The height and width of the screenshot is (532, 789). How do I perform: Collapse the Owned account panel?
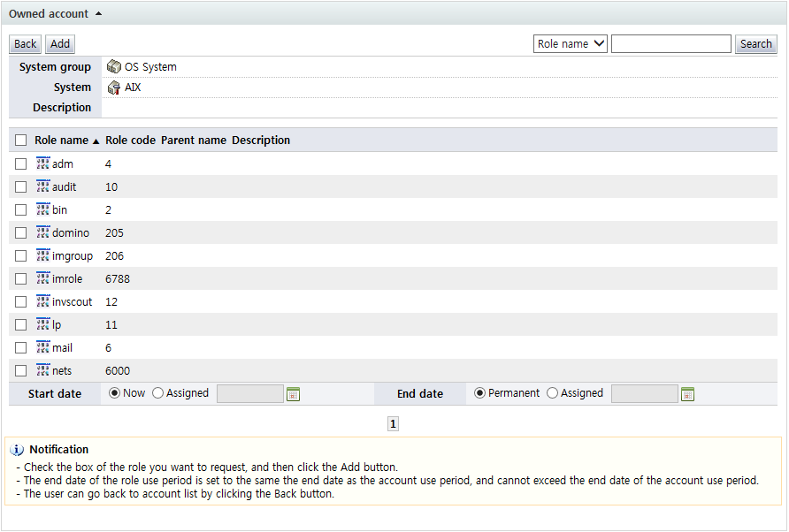point(98,14)
